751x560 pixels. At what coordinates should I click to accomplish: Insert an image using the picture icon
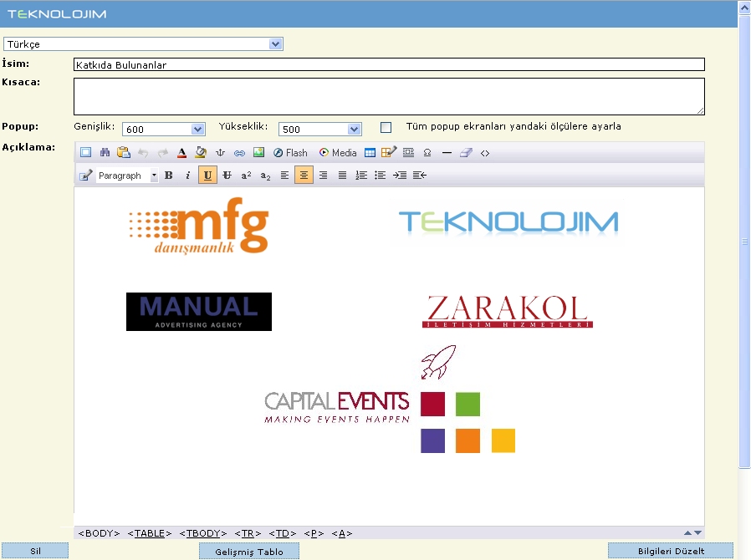258,153
